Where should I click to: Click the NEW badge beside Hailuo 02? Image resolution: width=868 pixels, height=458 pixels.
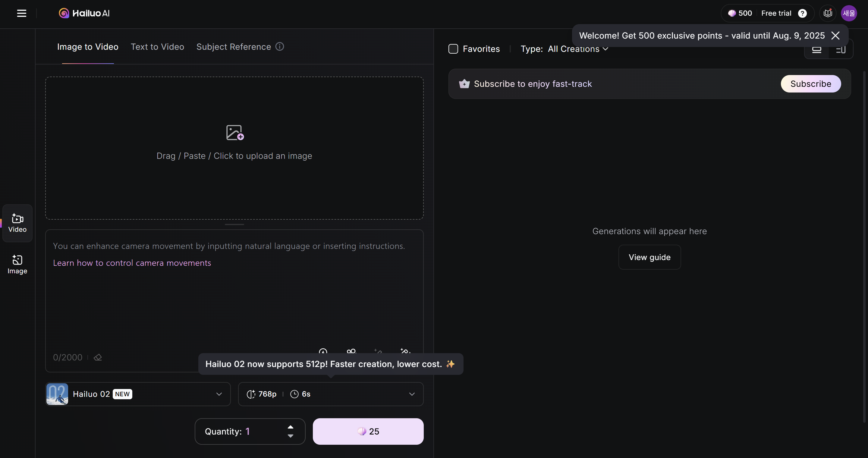(x=122, y=394)
